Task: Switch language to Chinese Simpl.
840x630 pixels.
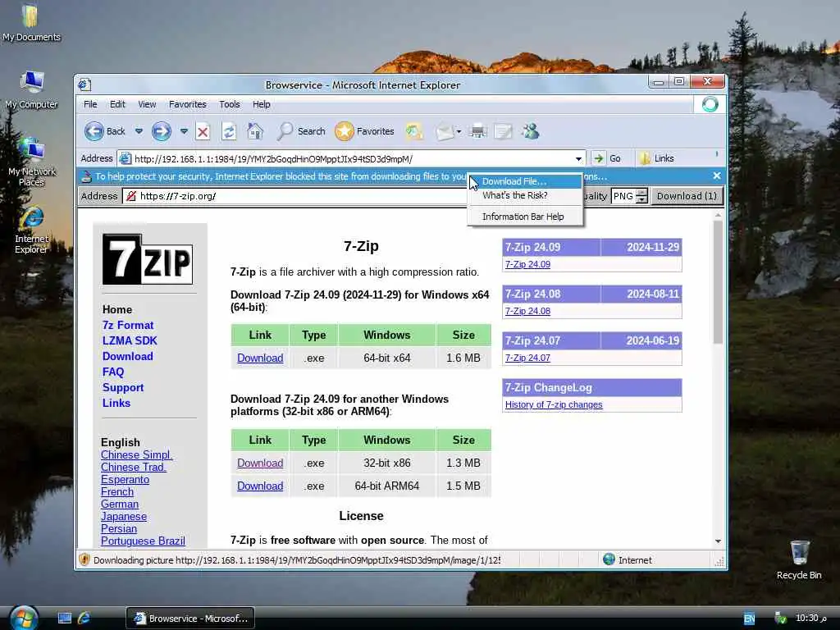Action: pos(137,454)
